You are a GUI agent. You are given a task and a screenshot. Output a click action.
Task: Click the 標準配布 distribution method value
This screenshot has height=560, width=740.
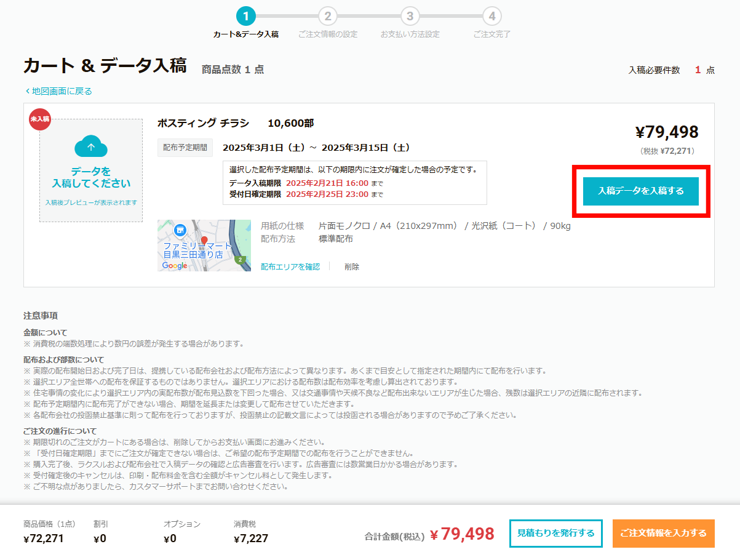pos(336,239)
